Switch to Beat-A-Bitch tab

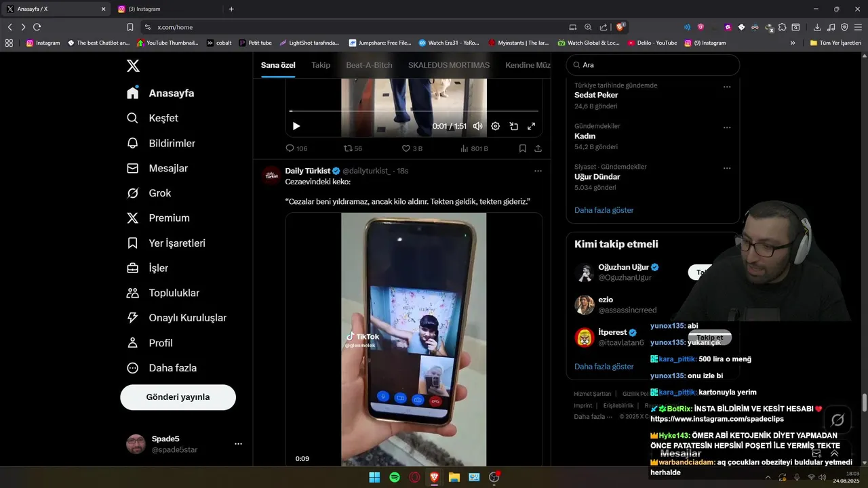click(x=369, y=65)
